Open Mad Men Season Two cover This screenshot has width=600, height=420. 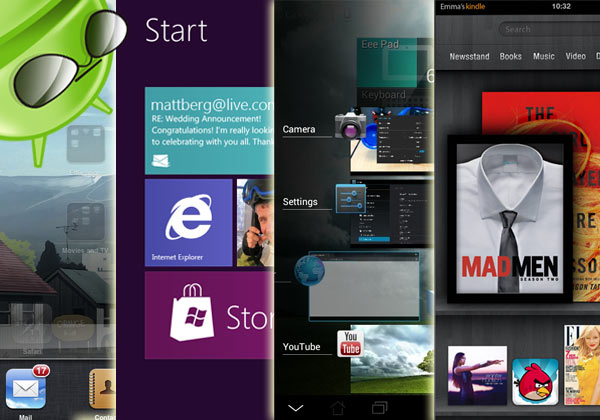tap(510, 219)
